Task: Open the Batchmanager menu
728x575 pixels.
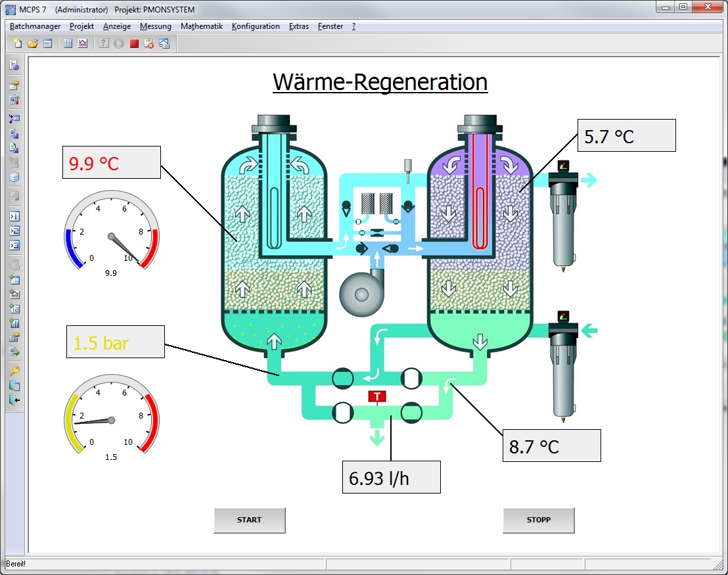Action: tap(35, 26)
